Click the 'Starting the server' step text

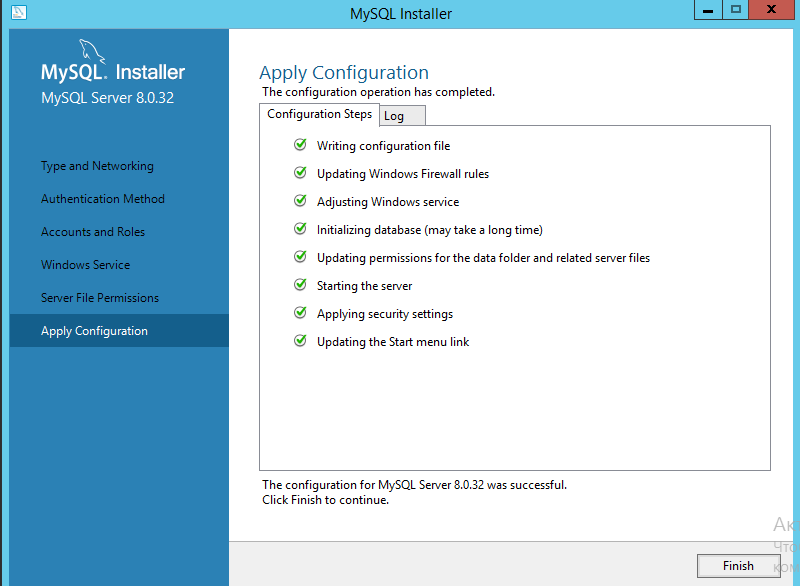pos(364,286)
